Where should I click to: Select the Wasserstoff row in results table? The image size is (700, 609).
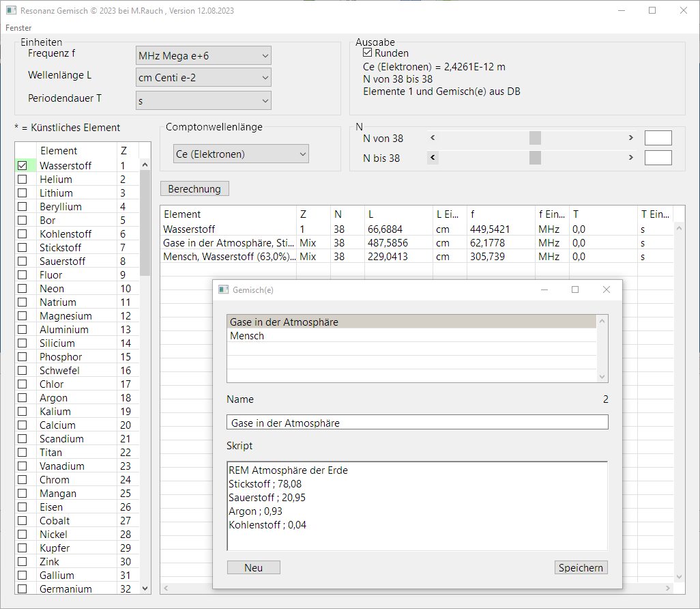(x=417, y=229)
